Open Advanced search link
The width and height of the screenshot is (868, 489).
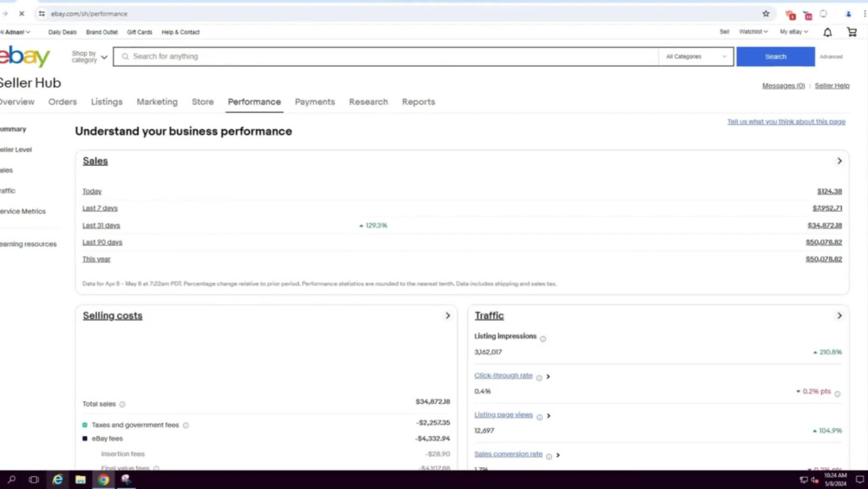(831, 56)
